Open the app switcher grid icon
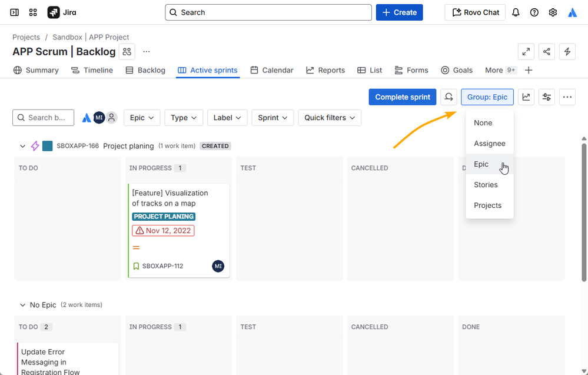 point(33,12)
